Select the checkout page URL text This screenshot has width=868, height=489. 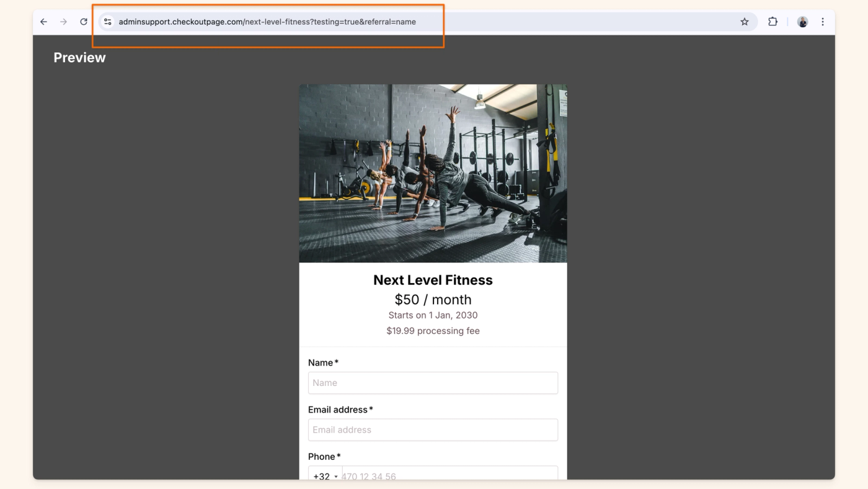click(x=267, y=22)
